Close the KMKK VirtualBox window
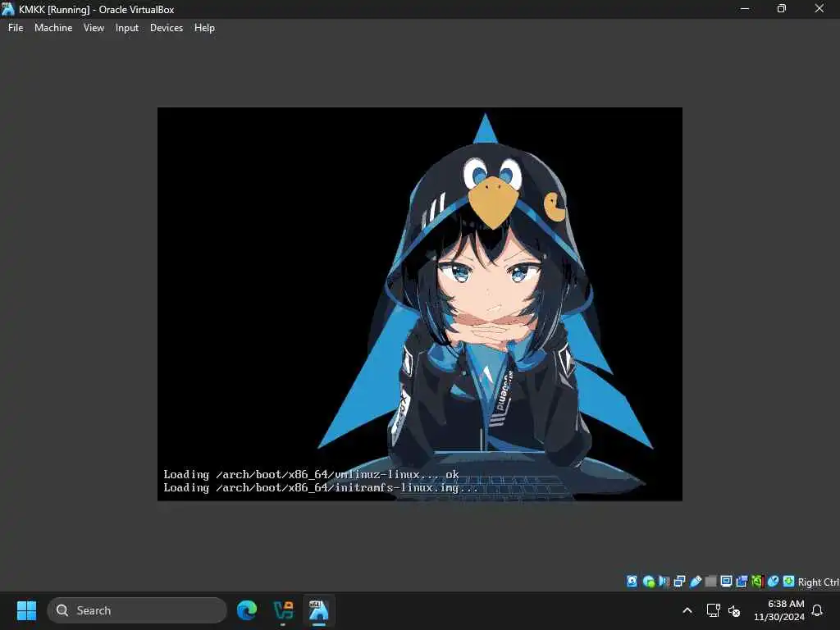The height and width of the screenshot is (630, 840). click(x=819, y=9)
